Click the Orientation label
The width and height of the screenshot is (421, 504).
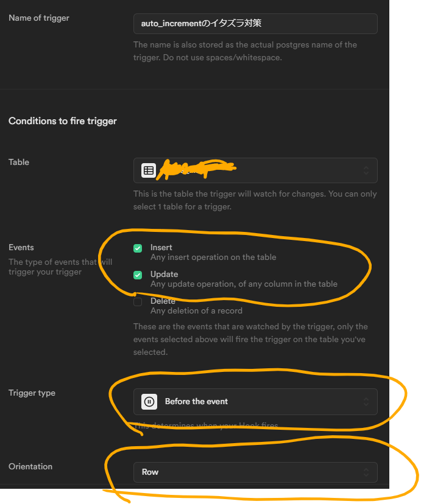(30, 466)
